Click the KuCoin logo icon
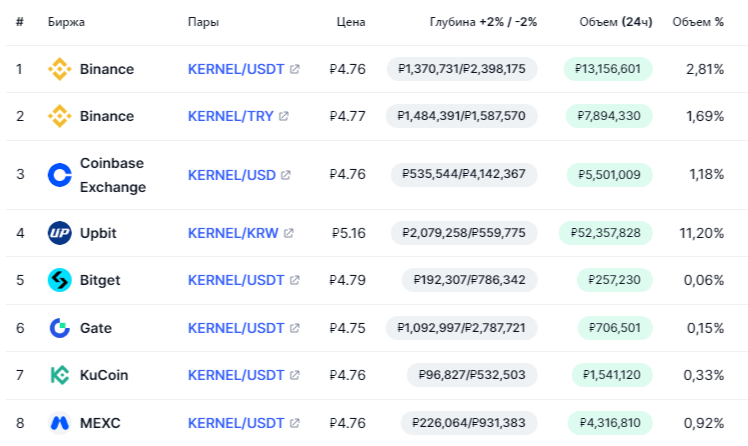Image resolution: width=748 pixels, height=446 pixels. click(x=60, y=375)
